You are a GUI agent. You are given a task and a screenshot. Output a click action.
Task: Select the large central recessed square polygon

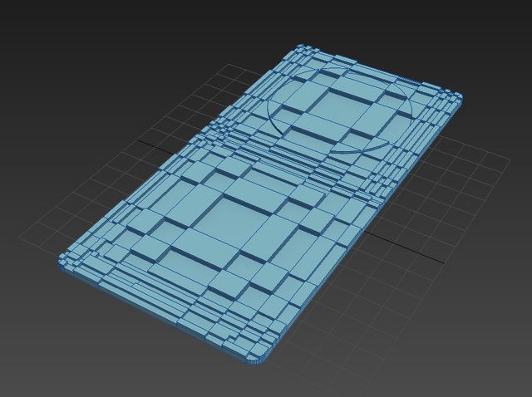233,222
